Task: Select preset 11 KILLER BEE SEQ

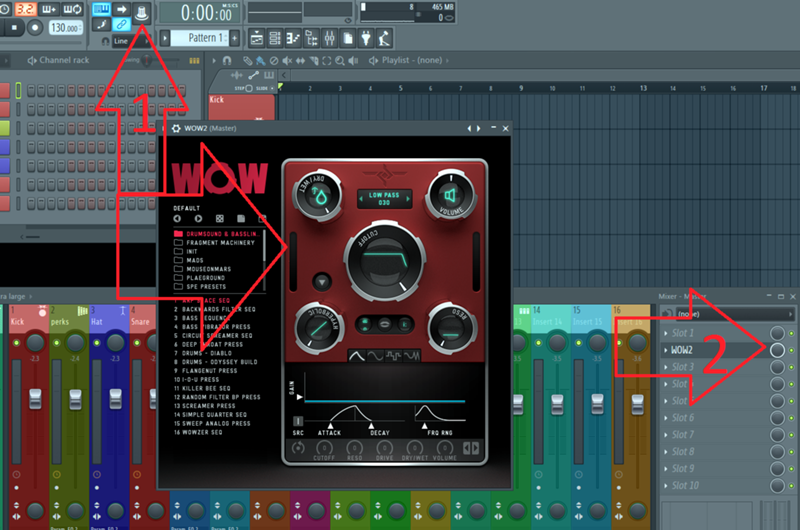Action: coord(202,388)
